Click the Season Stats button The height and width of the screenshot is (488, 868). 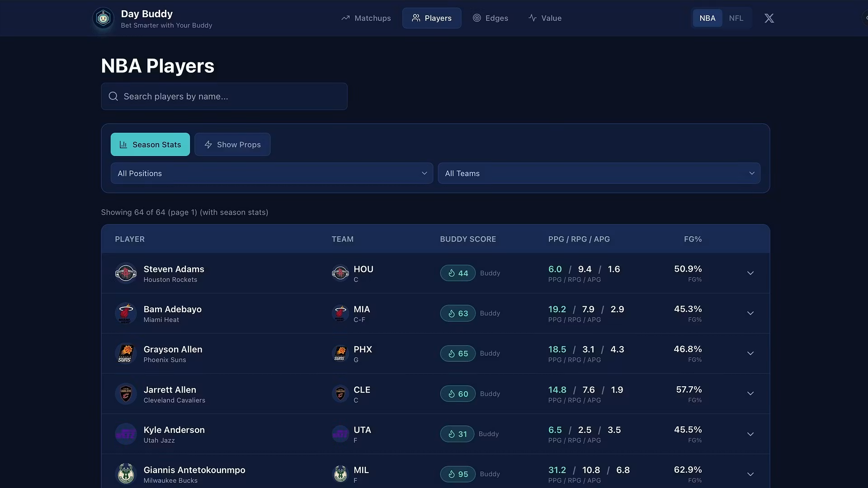point(150,145)
